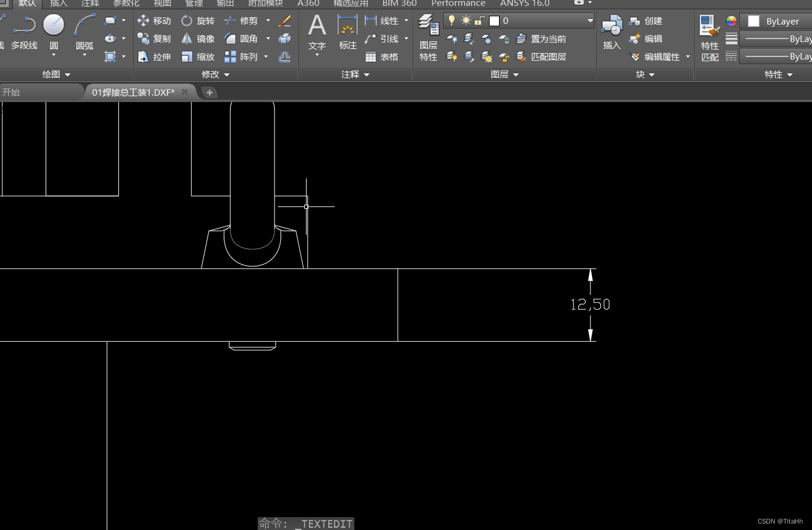Toggle layer 0 on/off lightbulb
Image resolution: width=812 pixels, height=530 pixels.
pyautogui.click(x=451, y=20)
